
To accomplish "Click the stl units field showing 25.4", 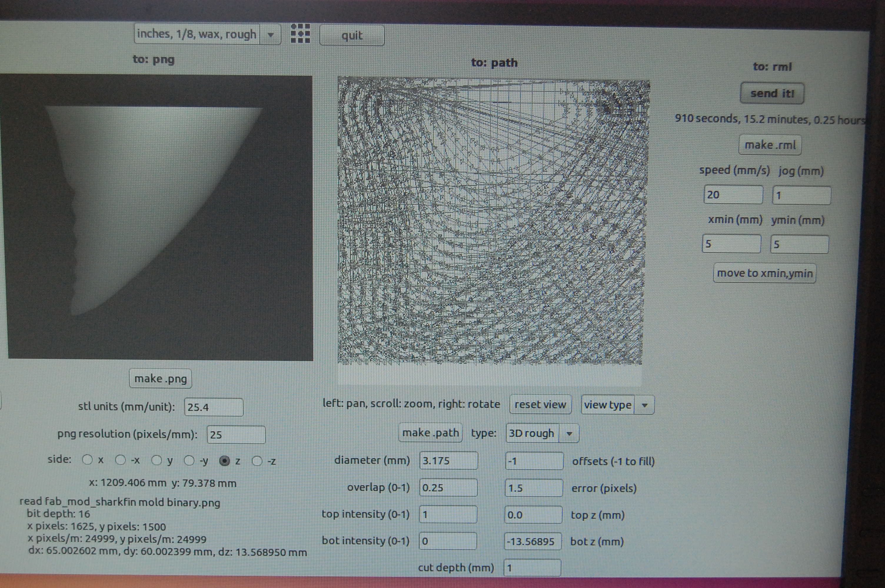I will 214,407.
